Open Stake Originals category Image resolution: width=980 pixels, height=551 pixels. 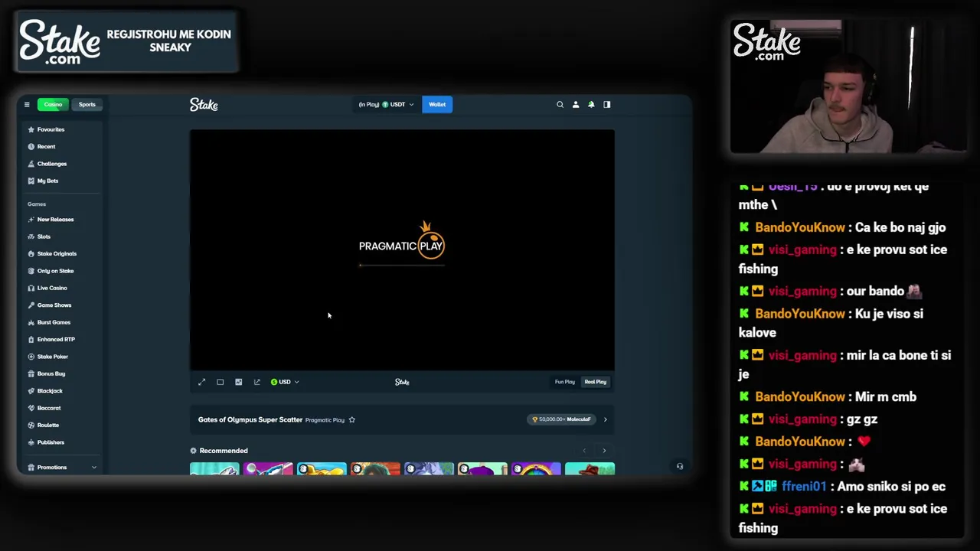click(x=57, y=253)
